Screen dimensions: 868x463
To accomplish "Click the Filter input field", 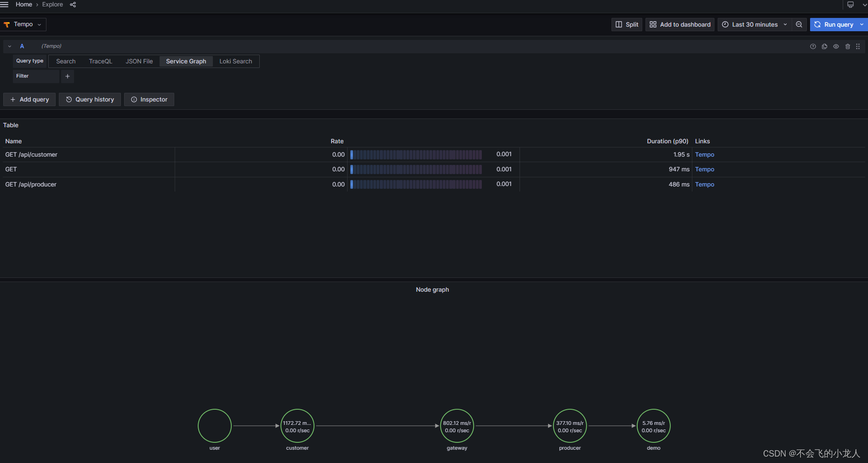I will click(x=36, y=76).
